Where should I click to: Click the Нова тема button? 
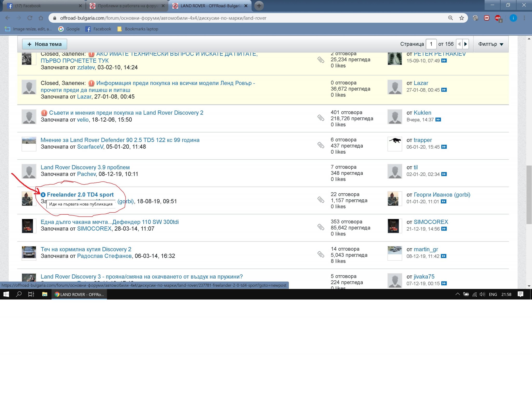pyautogui.click(x=44, y=44)
